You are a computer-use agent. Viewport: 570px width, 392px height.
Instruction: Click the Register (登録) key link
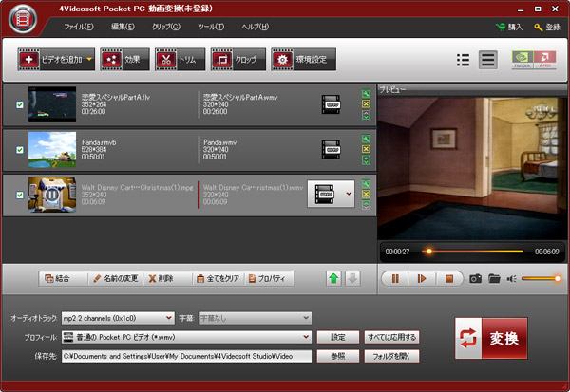[547, 27]
